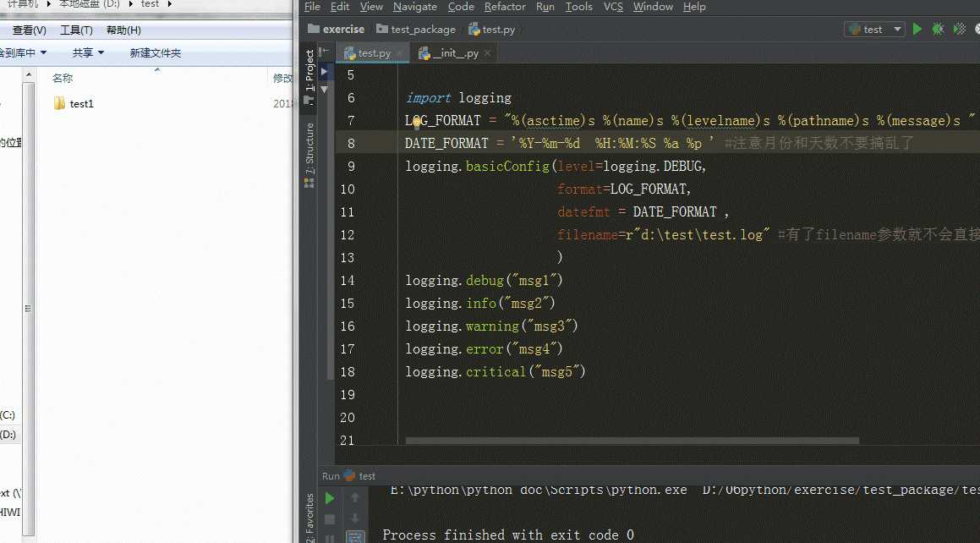Open the 7: Structure tool window
The image size is (980, 543).
[x=309, y=149]
